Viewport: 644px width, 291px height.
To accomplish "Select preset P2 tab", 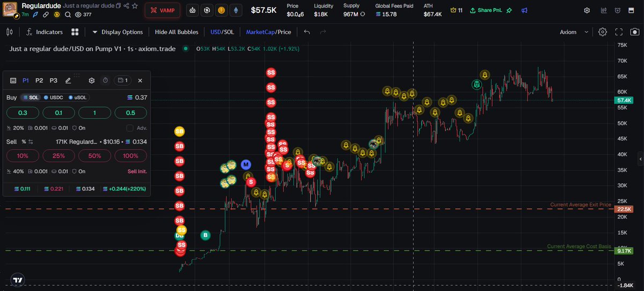I will (x=39, y=80).
